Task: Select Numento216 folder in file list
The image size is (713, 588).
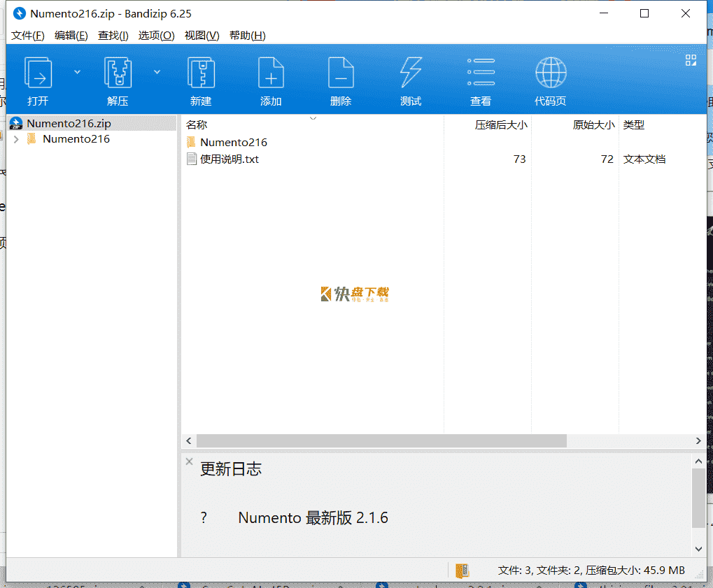Action: point(233,142)
